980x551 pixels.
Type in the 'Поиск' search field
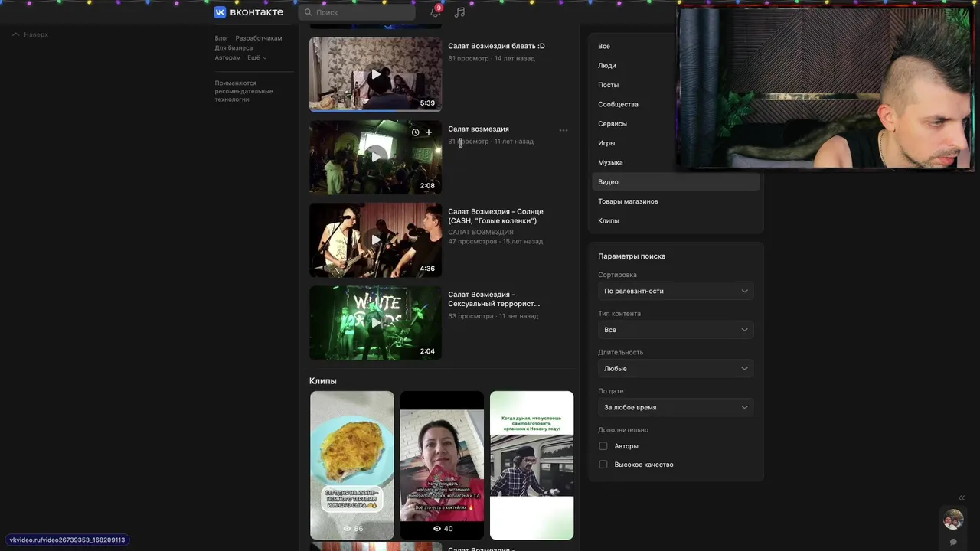tap(357, 12)
